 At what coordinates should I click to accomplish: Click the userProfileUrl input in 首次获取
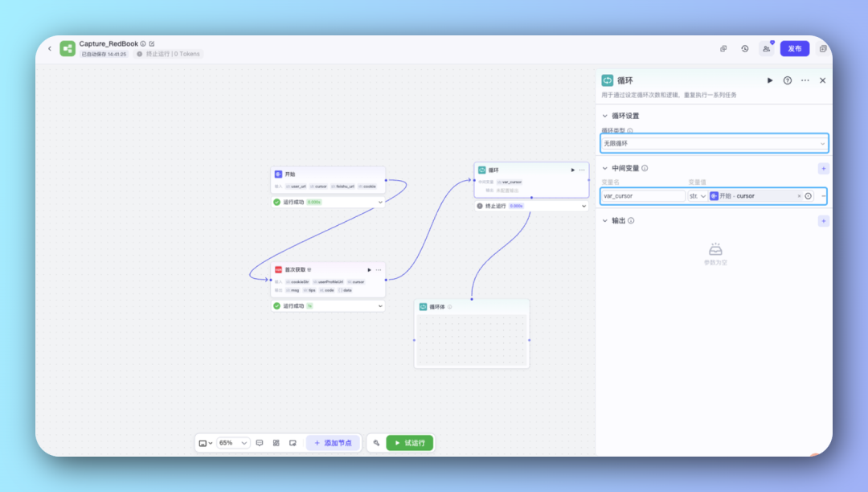click(x=328, y=282)
